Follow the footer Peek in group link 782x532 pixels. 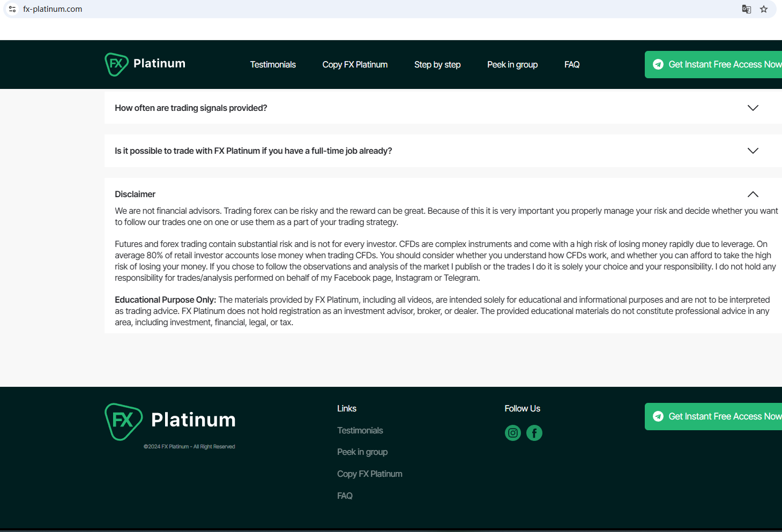click(x=362, y=452)
